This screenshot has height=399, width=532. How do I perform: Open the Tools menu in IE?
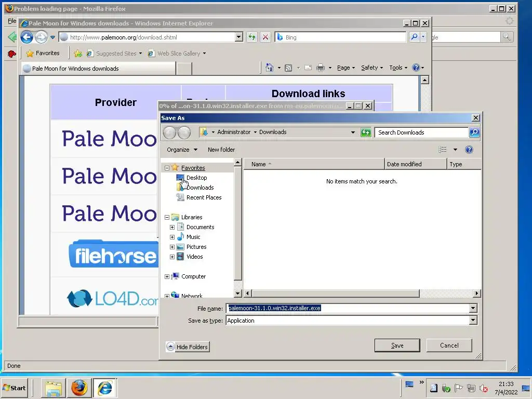398,68
